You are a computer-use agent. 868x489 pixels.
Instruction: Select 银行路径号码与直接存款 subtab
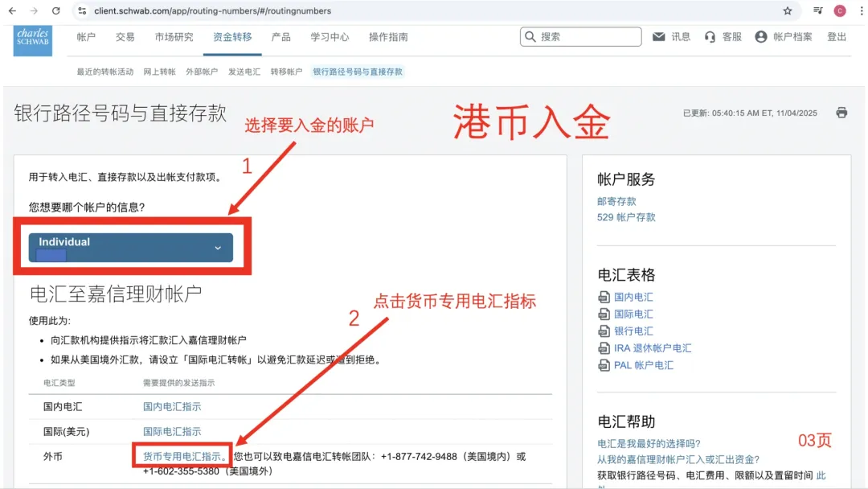(x=358, y=72)
